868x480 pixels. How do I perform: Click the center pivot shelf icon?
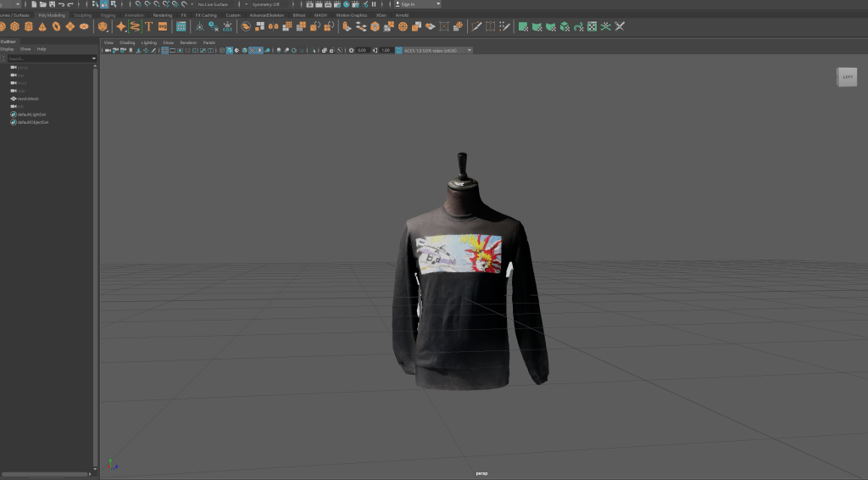point(200,26)
